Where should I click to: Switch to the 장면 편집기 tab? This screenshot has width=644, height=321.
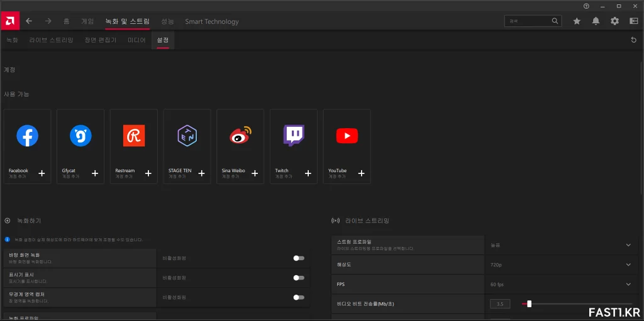click(101, 40)
